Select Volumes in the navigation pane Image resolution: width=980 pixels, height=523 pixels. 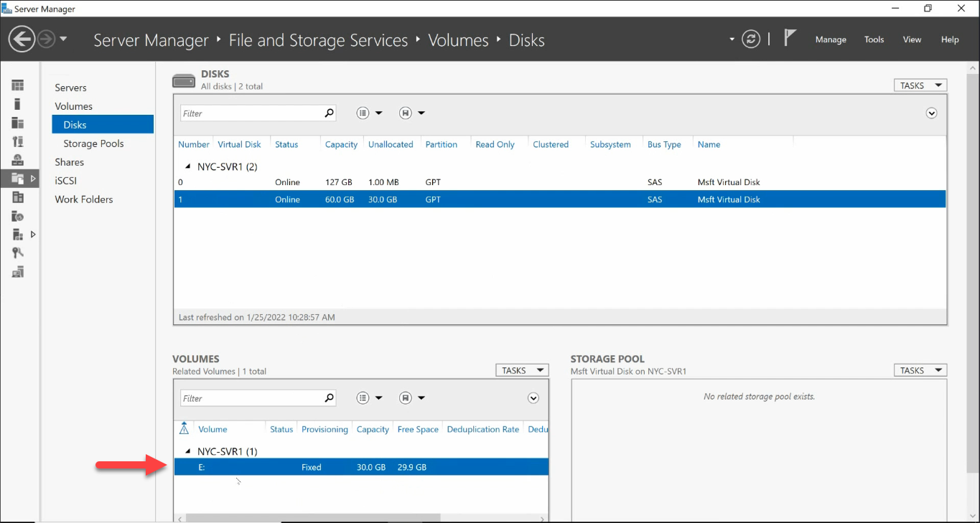click(x=74, y=106)
